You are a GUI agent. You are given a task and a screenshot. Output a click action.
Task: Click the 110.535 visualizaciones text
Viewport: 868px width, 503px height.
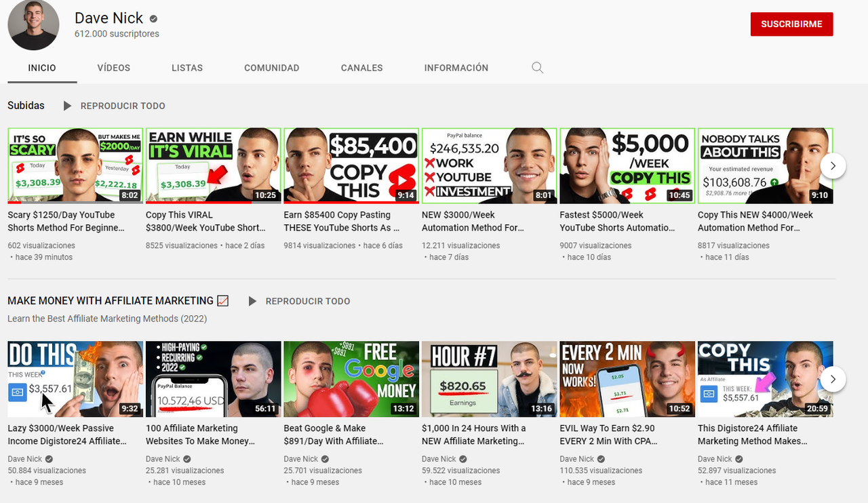[x=601, y=470]
